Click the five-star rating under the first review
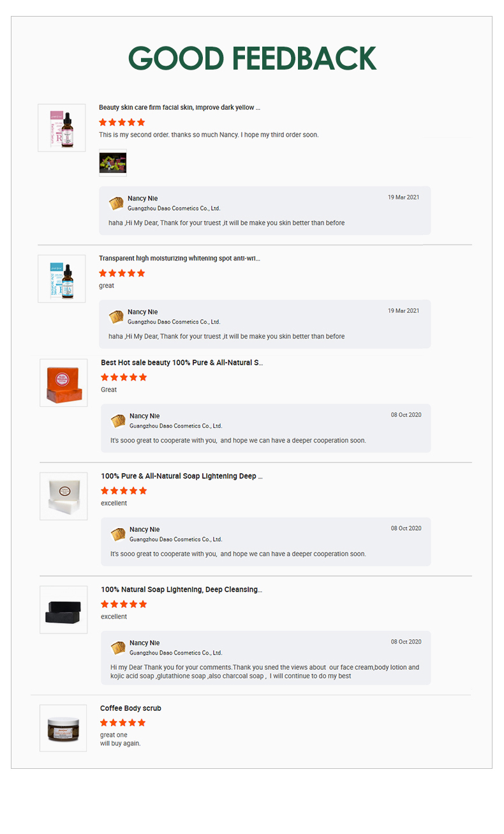 (x=122, y=122)
